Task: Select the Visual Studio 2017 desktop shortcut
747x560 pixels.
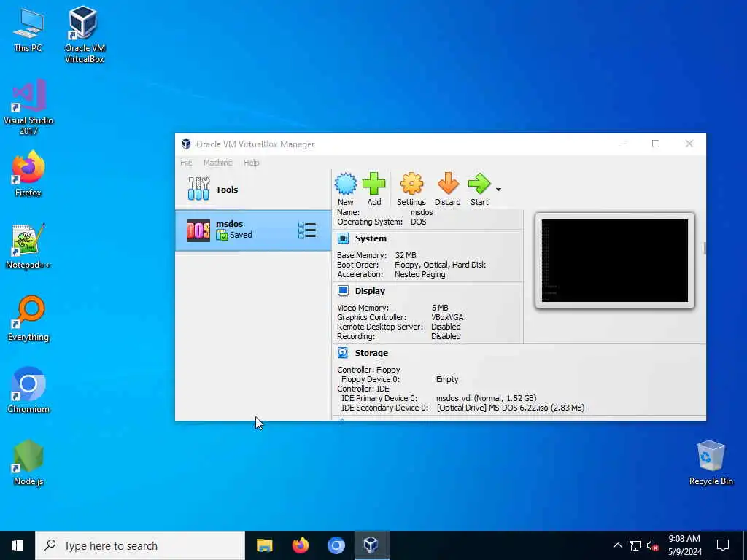Action: [x=28, y=108]
